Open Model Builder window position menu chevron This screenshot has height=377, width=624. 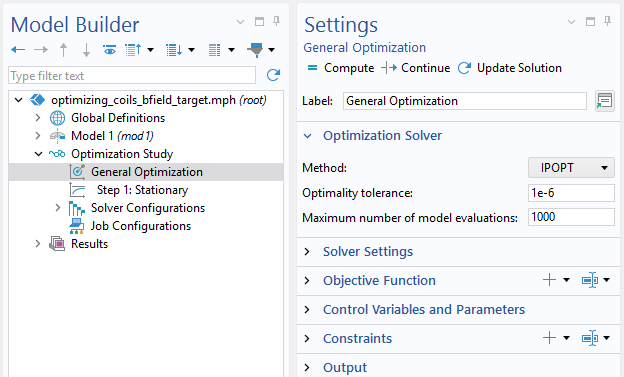click(240, 22)
